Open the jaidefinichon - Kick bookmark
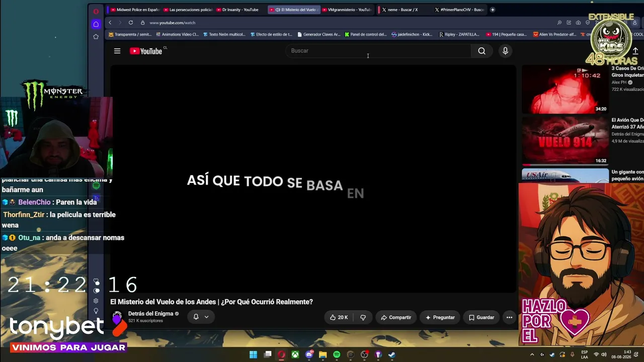 [412, 35]
